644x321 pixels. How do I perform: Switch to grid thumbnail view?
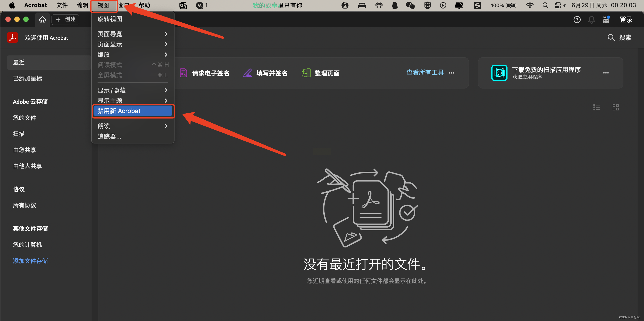616,108
